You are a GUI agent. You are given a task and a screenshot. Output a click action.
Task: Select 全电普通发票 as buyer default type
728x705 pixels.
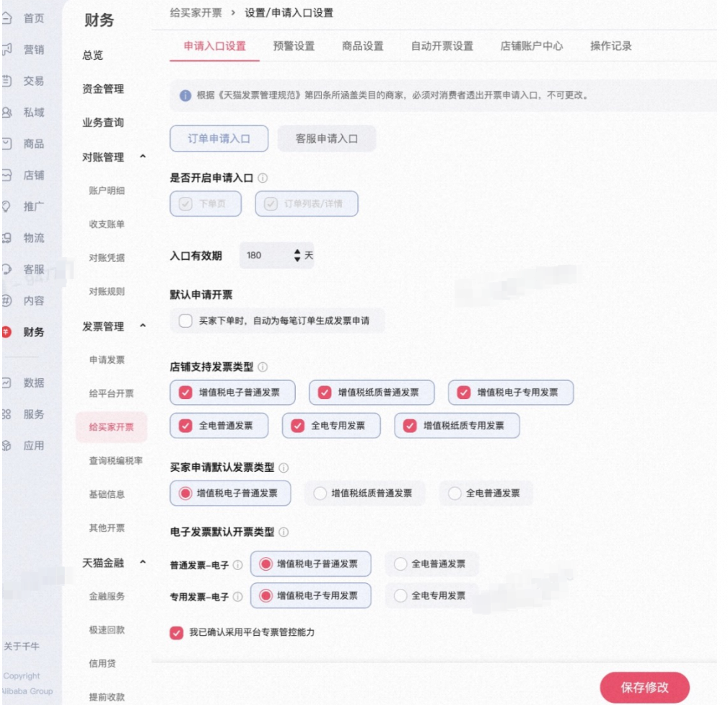click(455, 494)
